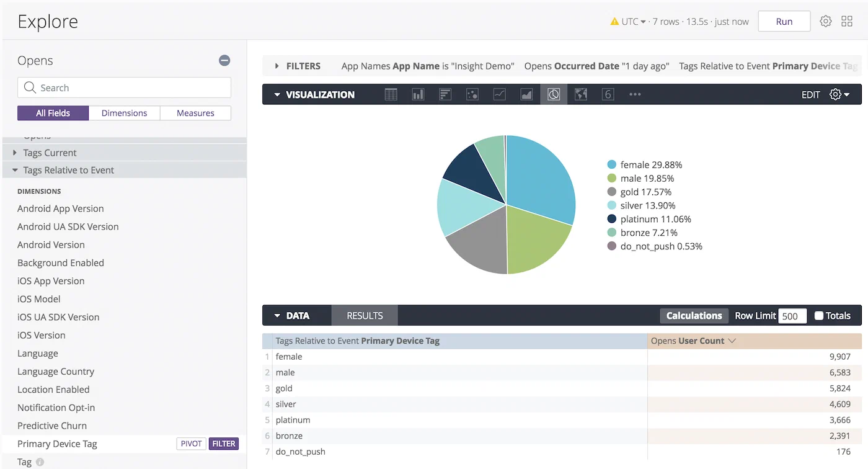Choose the Area chart visualization
This screenshot has height=469, width=868.
tap(526, 94)
